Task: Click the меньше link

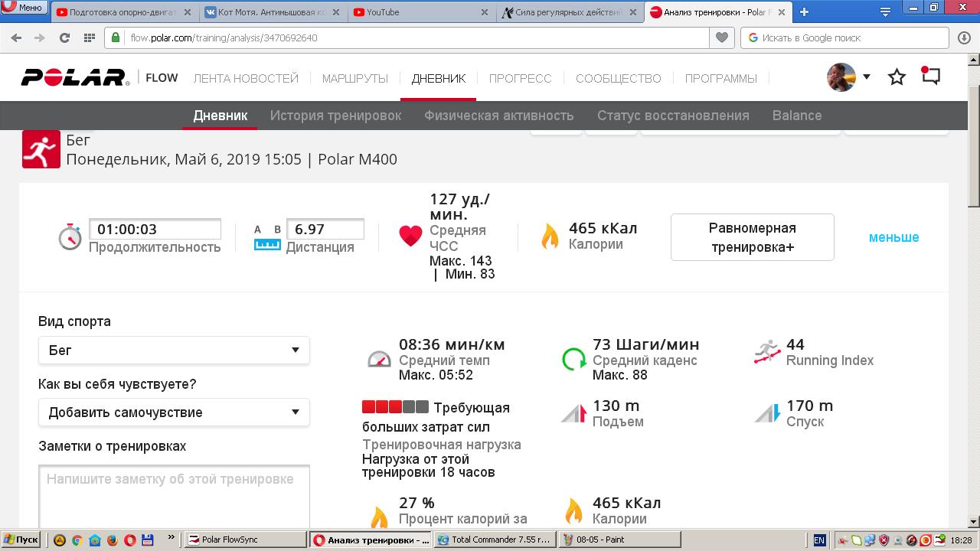Action: click(x=893, y=237)
